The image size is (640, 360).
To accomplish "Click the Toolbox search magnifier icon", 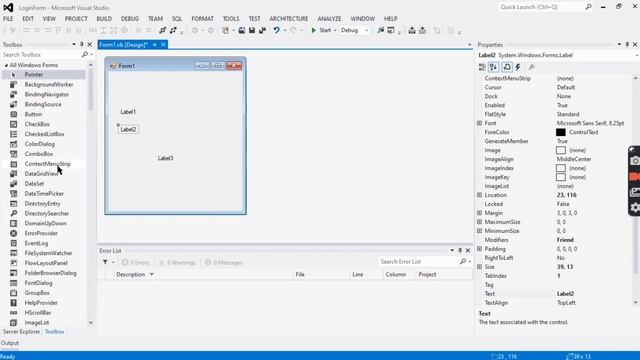I will point(84,55).
